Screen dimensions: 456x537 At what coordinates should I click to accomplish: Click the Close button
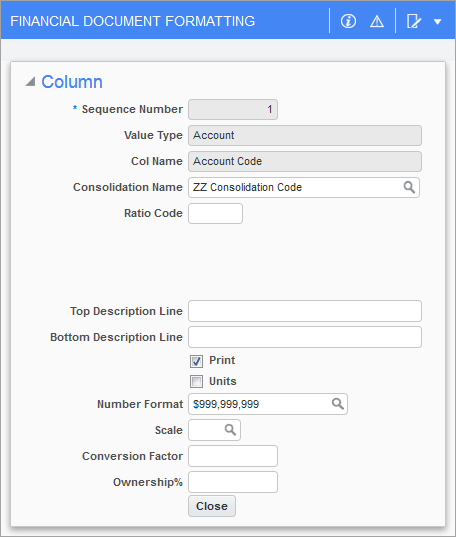(212, 506)
